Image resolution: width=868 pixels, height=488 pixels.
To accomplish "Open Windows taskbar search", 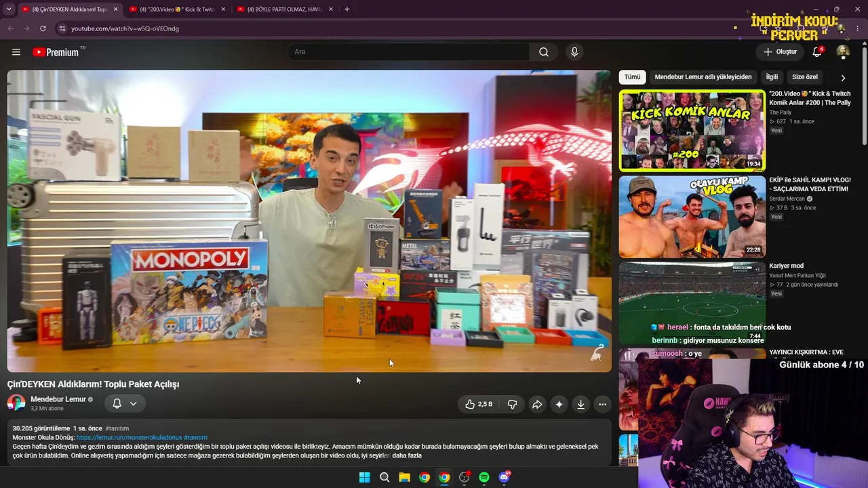I will [x=384, y=477].
